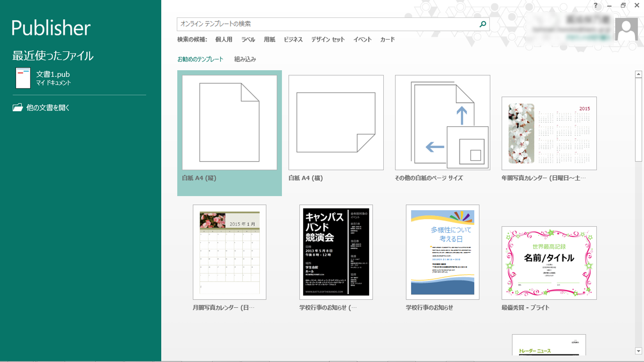644x362 pixels.
Task: Open the Help question mark icon
Action: click(x=595, y=5)
